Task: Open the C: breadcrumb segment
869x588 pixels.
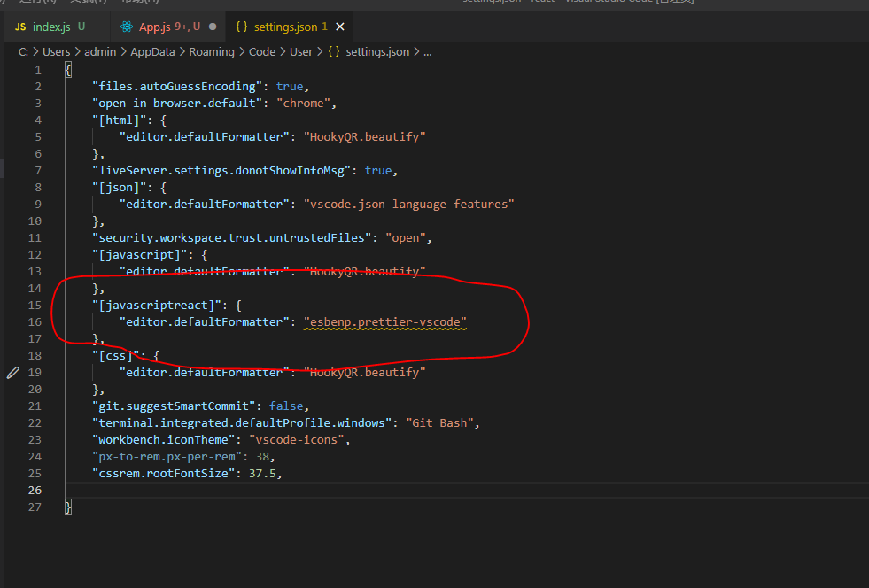Action: click(23, 51)
